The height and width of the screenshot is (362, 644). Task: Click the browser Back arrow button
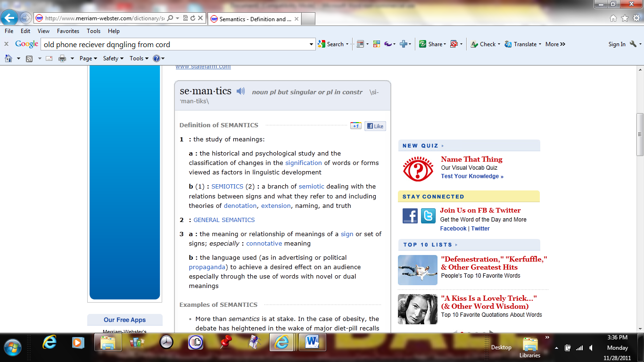coord(9,18)
